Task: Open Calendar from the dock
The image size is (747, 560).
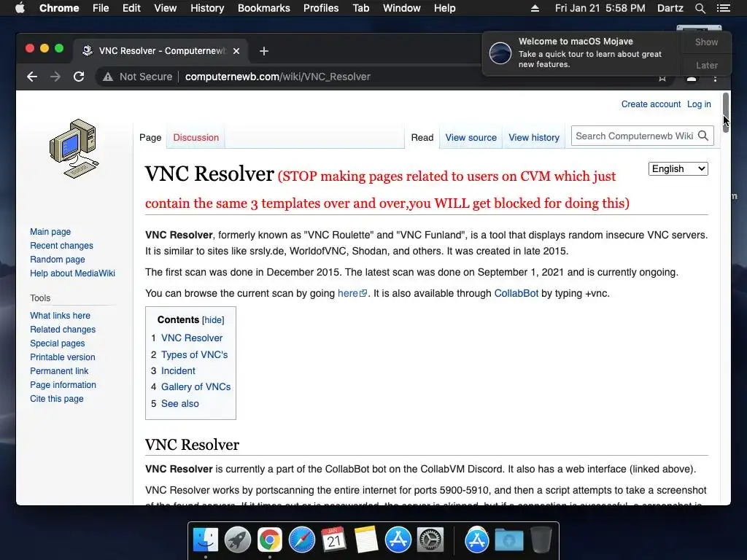Action: [x=333, y=540]
